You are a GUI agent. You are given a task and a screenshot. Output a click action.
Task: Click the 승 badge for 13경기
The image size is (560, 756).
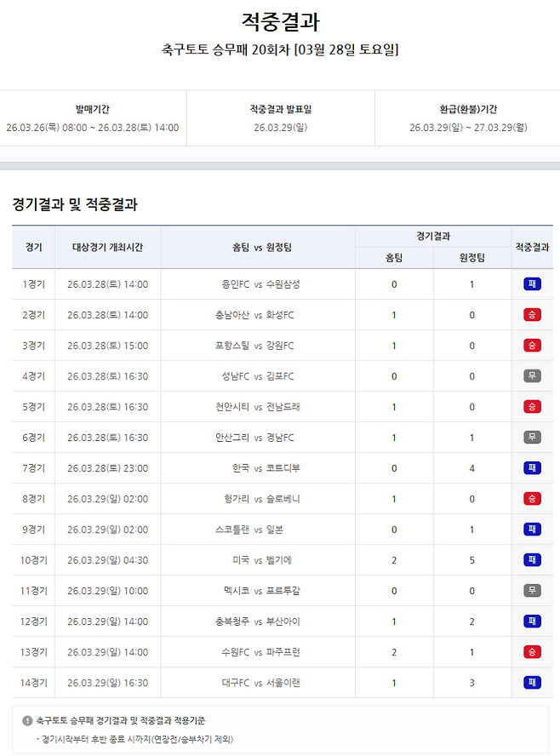[532, 652]
